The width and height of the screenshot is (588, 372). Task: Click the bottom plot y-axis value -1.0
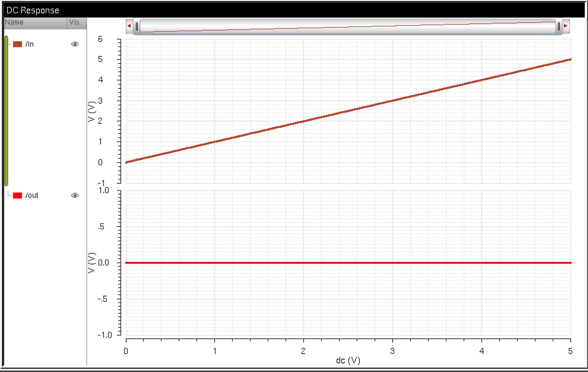click(104, 335)
